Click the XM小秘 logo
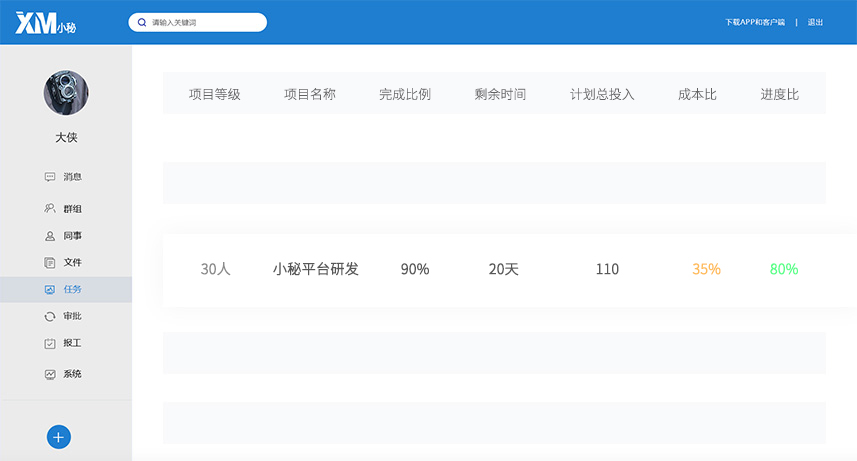 pos(45,22)
